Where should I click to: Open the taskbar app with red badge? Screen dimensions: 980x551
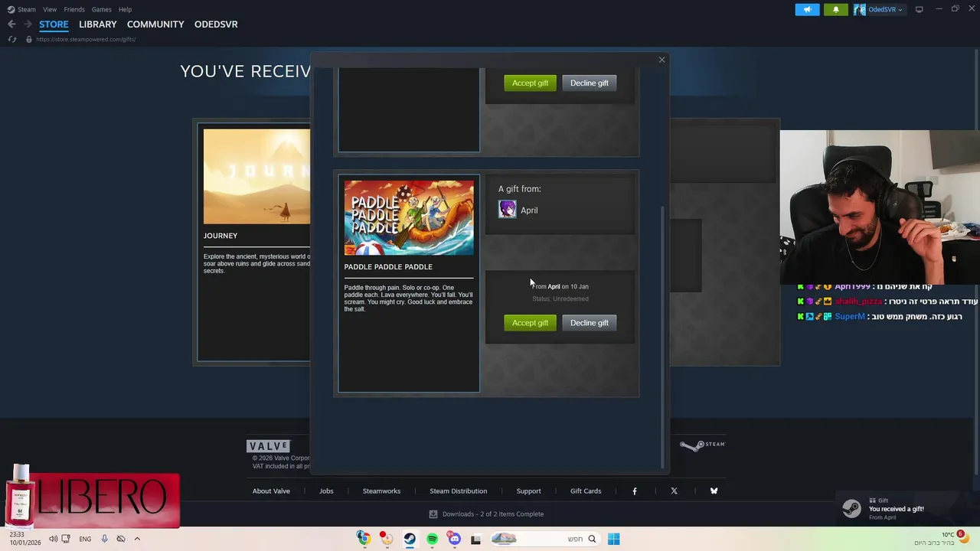coord(387,539)
